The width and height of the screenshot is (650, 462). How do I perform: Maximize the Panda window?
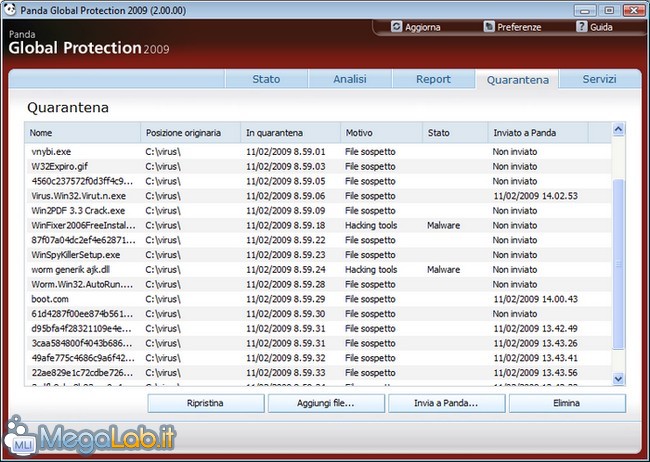point(609,10)
